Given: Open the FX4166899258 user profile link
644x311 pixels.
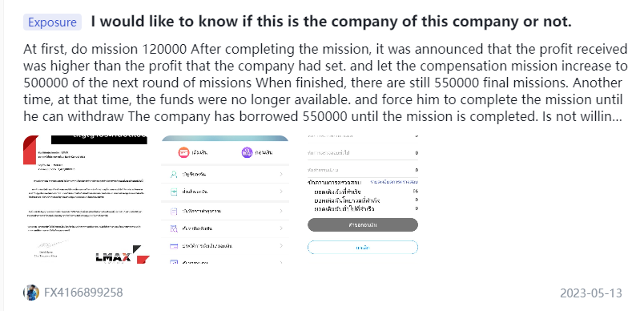Looking at the screenshot, I should click(x=83, y=293).
